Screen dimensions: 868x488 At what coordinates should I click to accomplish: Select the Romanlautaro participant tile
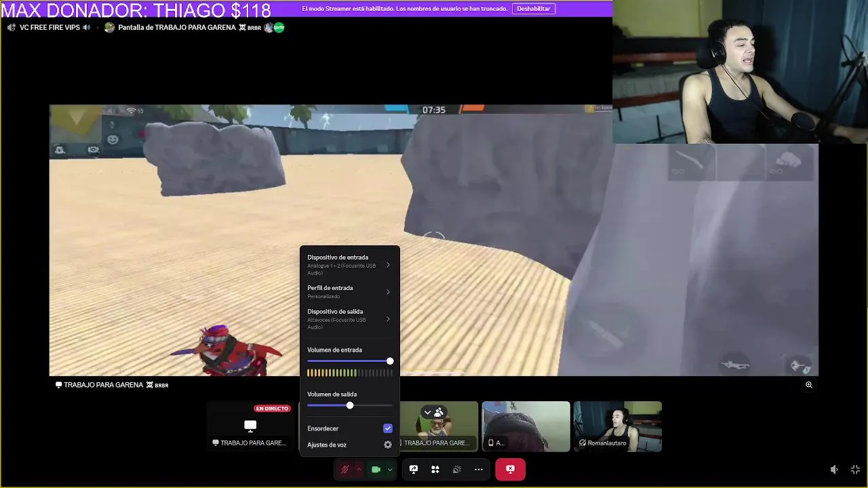tap(618, 426)
